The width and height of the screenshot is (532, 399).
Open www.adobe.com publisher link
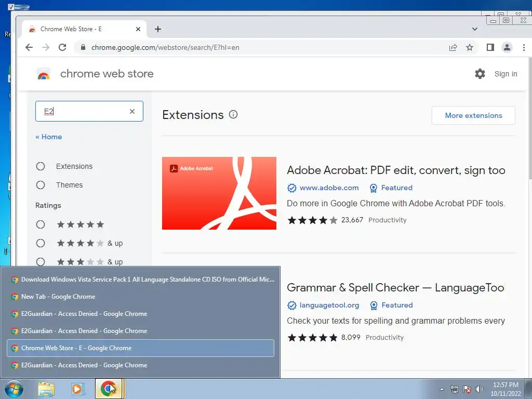click(329, 188)
